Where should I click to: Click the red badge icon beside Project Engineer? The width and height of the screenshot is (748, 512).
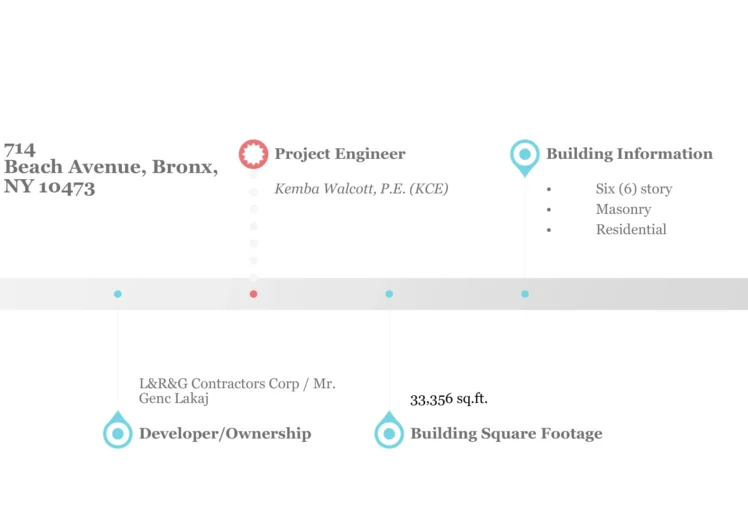pos(253,154)
